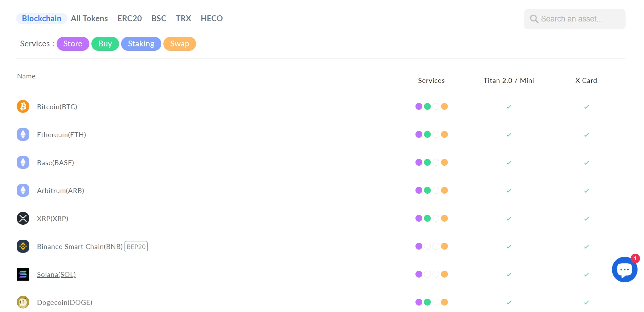Click the Base(BASE) row logo icon
644x312 pixels.
click(23, 162)
